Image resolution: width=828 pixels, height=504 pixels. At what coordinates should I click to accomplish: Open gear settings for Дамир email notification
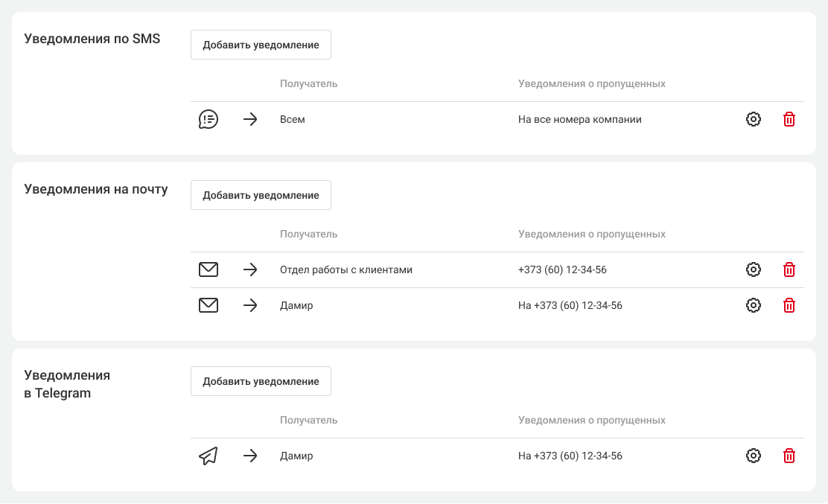click(754, 305)
